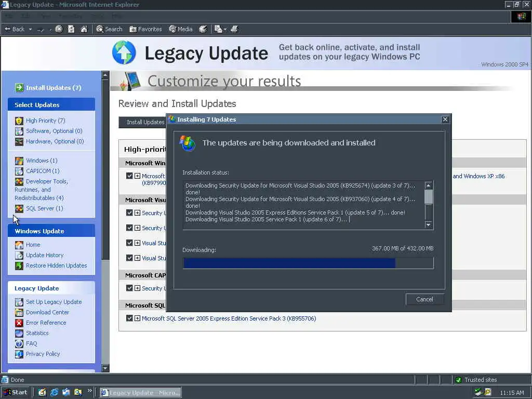Click the 11:15 AM taskbar clock

pos(512,393)
